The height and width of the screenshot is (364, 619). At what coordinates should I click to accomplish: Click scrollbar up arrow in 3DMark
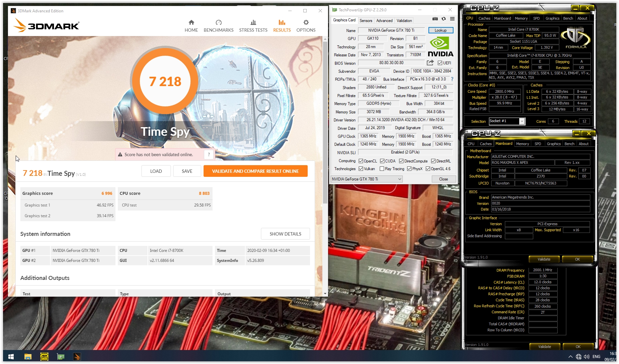325,39
